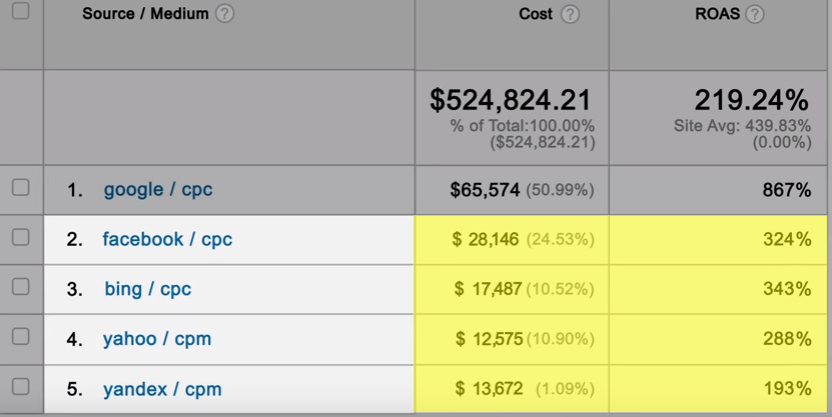
Task: Select the 324% ROAS value
Action: pyautogui.click(x=787, y=239)
